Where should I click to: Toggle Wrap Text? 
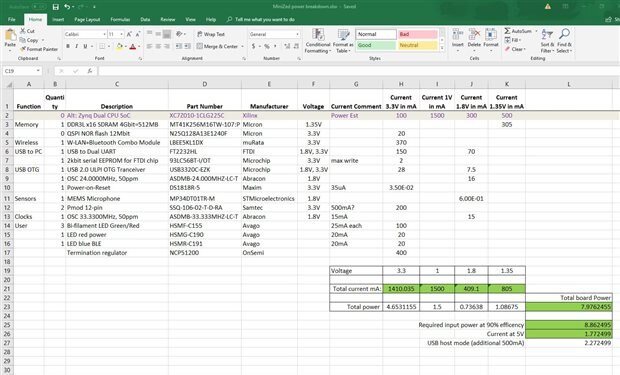tap(211, 34)
